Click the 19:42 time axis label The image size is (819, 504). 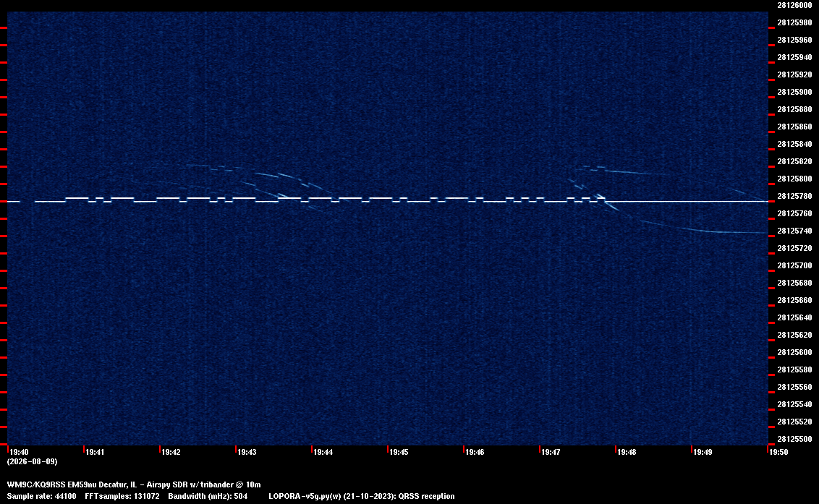[171, 452]
